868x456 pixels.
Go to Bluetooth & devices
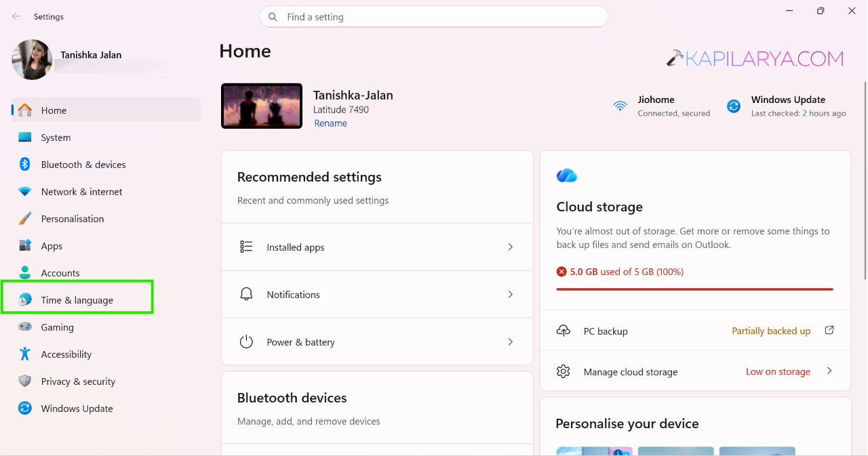(x=106, y=164)
